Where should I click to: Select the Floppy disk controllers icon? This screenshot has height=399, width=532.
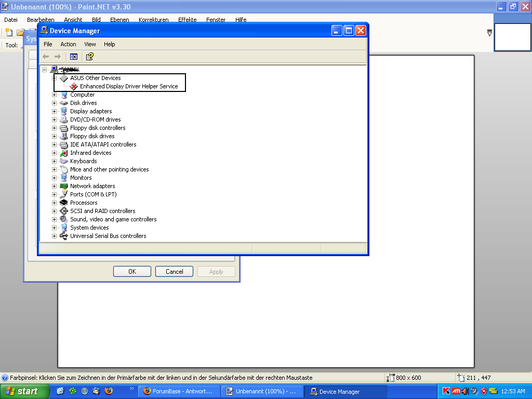64,128
